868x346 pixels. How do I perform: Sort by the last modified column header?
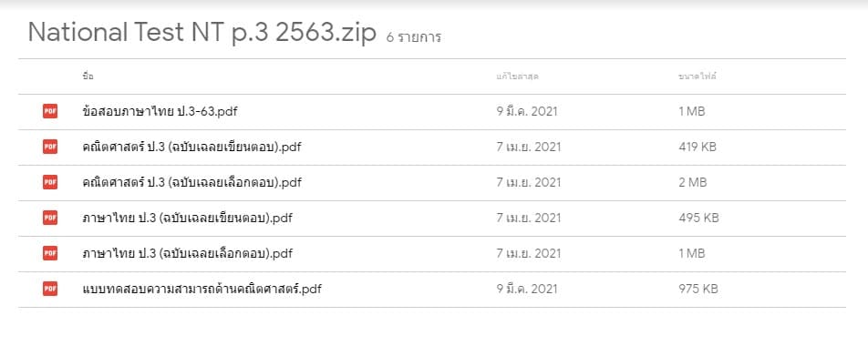pos(518,76)
